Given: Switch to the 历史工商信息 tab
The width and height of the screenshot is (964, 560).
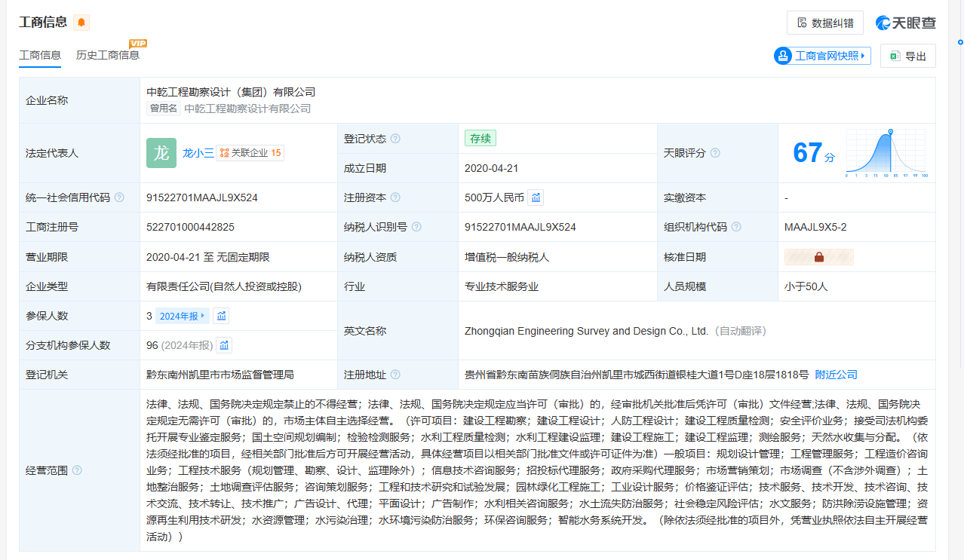Looking at the screenshot, I should coord(108,55).
